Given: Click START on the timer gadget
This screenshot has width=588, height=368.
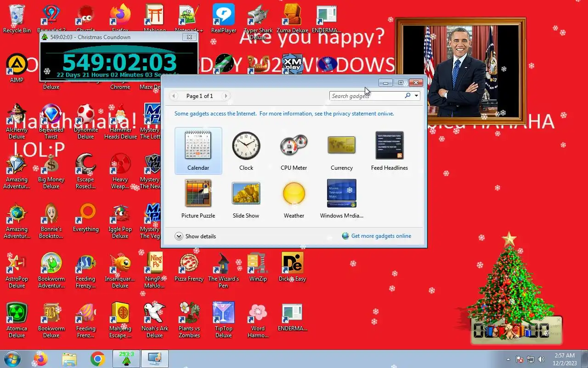Looking at the screenshot, I should pos(555,326).
